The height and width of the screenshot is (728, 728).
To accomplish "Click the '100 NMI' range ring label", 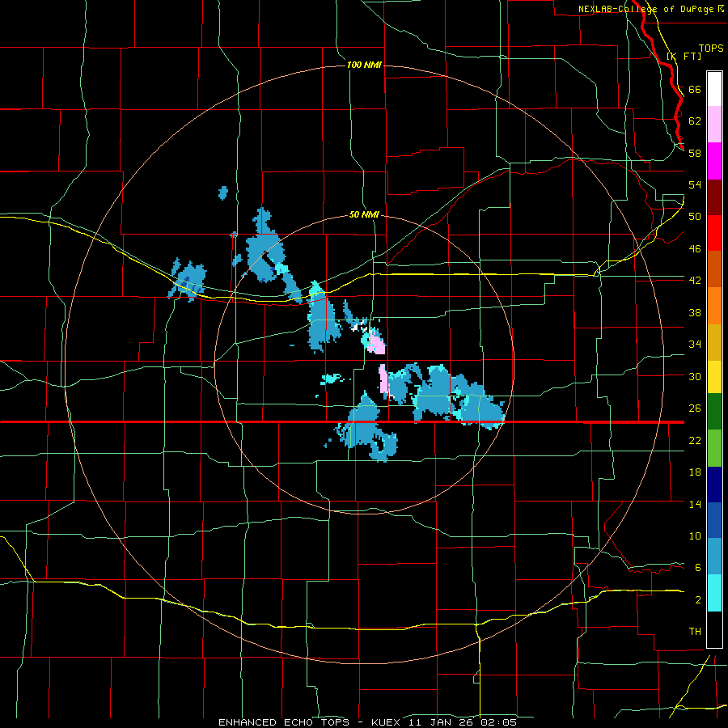I will pyautogui.click(x=364, y=65).
